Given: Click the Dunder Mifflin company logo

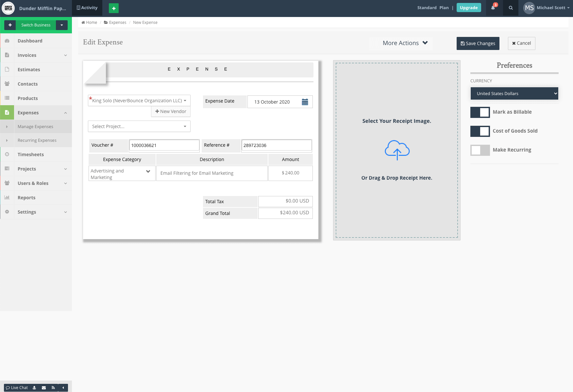Looking at the screenshot, I should pos(8,8).
